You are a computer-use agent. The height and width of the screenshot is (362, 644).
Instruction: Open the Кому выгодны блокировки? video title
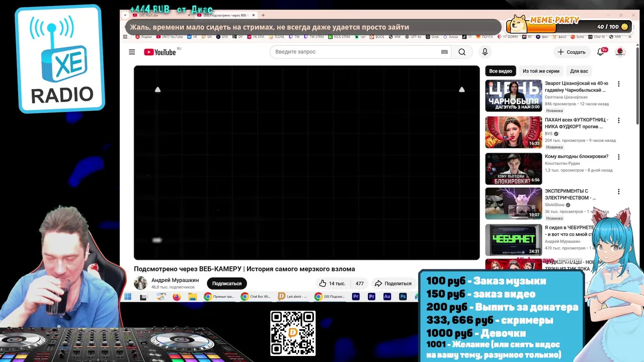(x=577, y=156)
